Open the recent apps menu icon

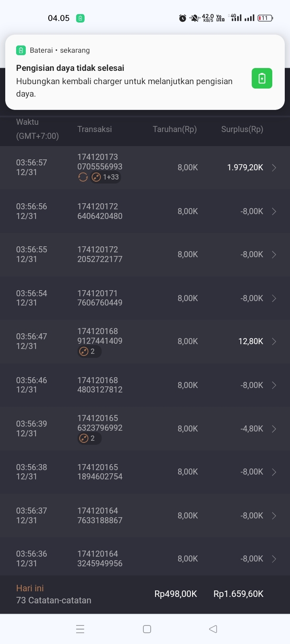pyautogui.click(x=80, y=629)
